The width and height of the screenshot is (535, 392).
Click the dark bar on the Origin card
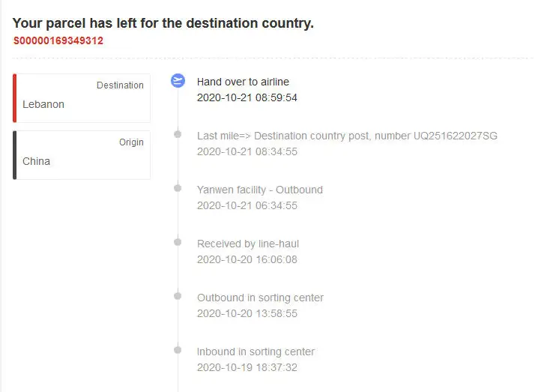14,155
